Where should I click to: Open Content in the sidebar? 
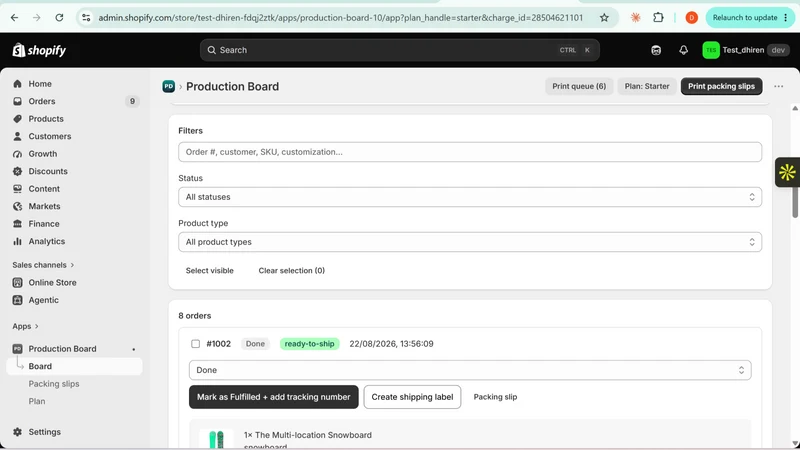[44, 189]
